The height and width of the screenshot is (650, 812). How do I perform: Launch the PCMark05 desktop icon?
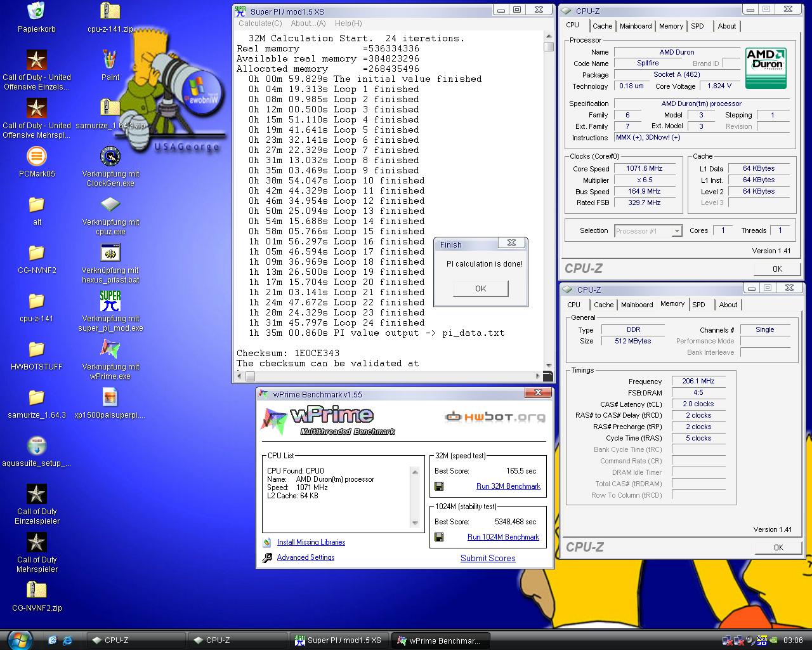pos(36,156)
